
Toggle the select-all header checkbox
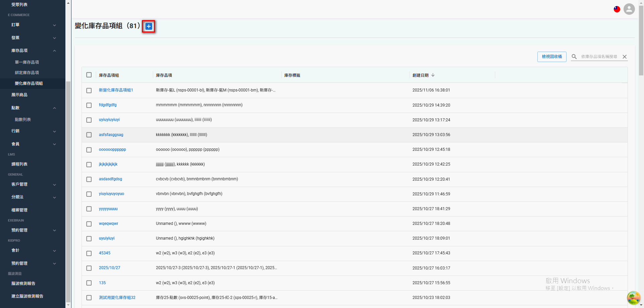[x=89, y=75]
